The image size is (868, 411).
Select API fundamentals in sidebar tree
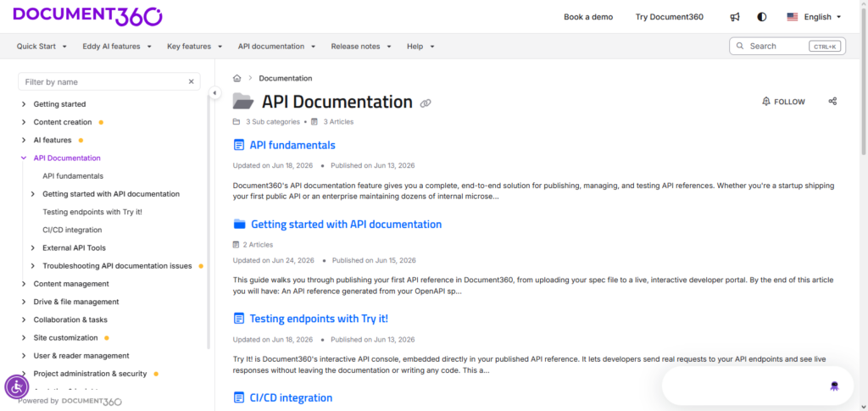coord(73,176)
